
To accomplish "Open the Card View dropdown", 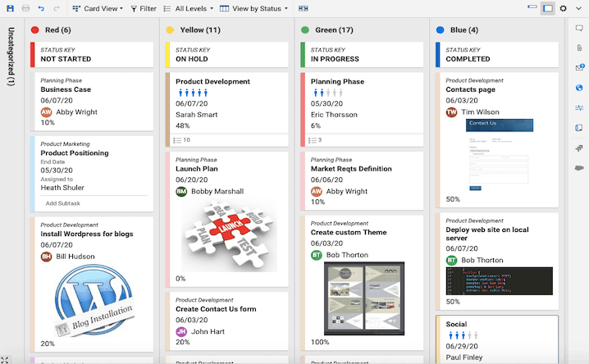I will 98,8.
